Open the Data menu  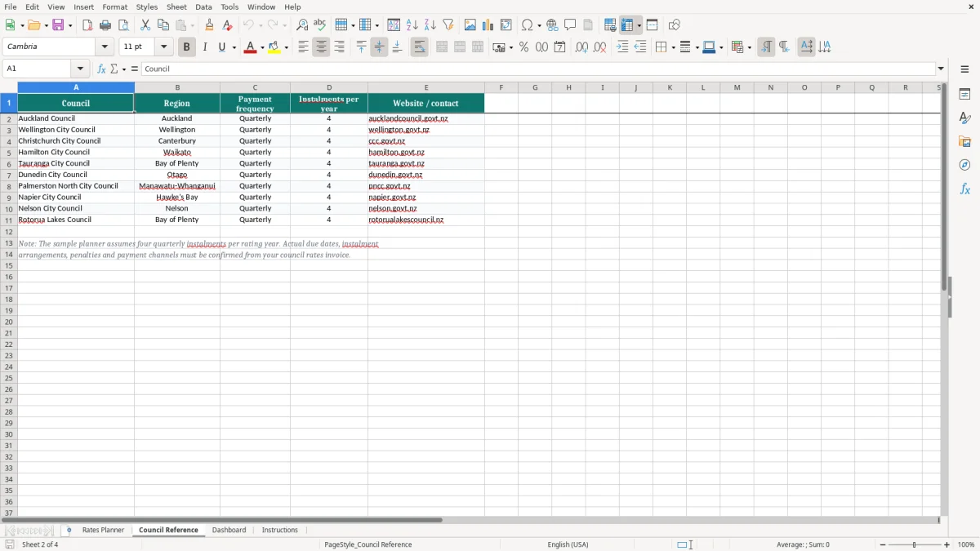[x=203, y=7]
